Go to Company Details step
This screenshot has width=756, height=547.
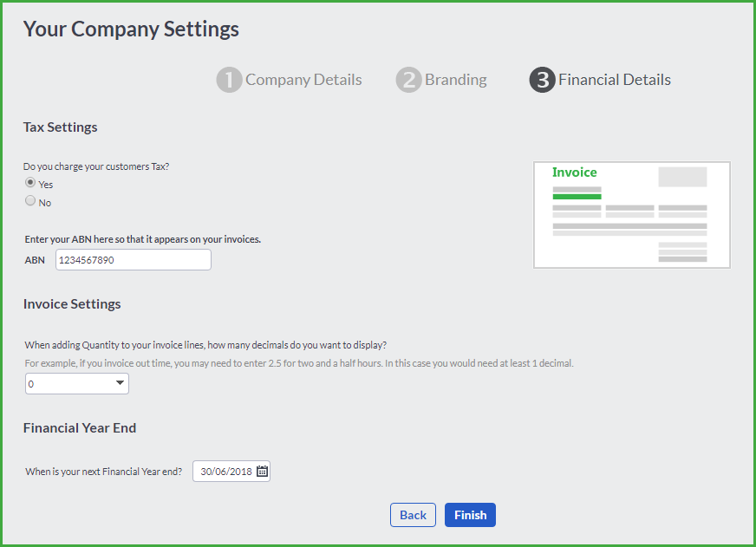tap(303, 80)
